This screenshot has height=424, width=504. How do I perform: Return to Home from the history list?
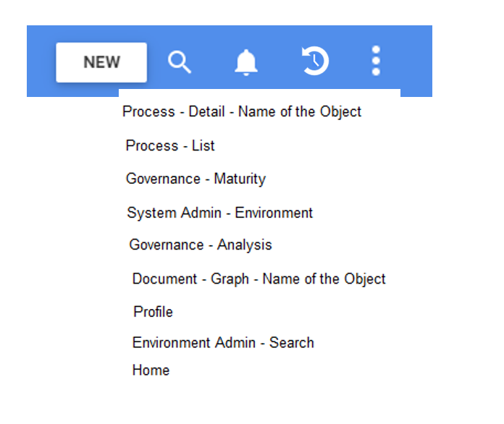pos(151,370)
